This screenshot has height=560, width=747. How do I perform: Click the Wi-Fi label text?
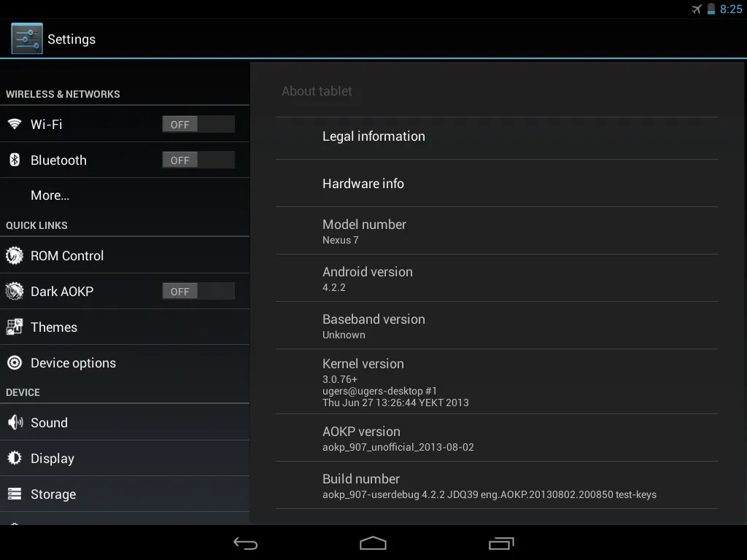click(x=46, y=124)
